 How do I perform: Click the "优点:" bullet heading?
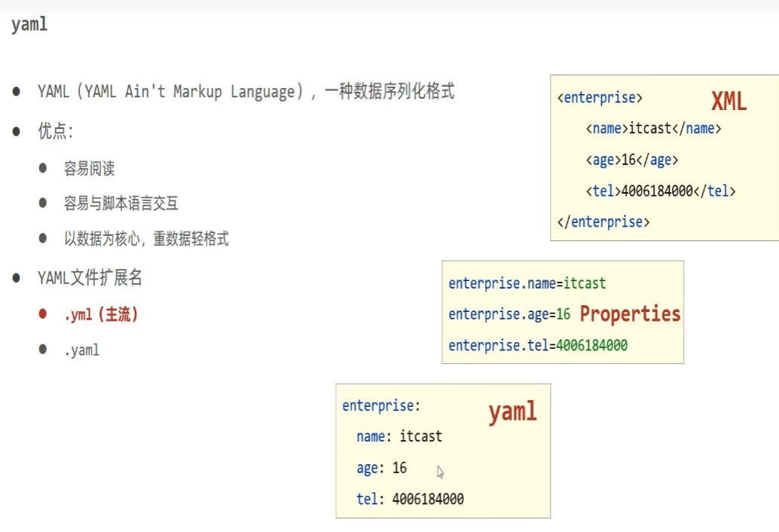point(55,132)
